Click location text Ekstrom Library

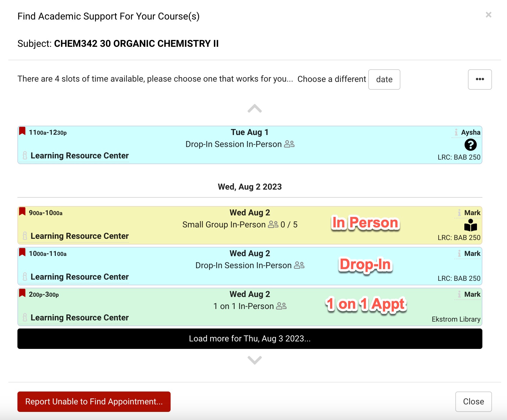456,319
